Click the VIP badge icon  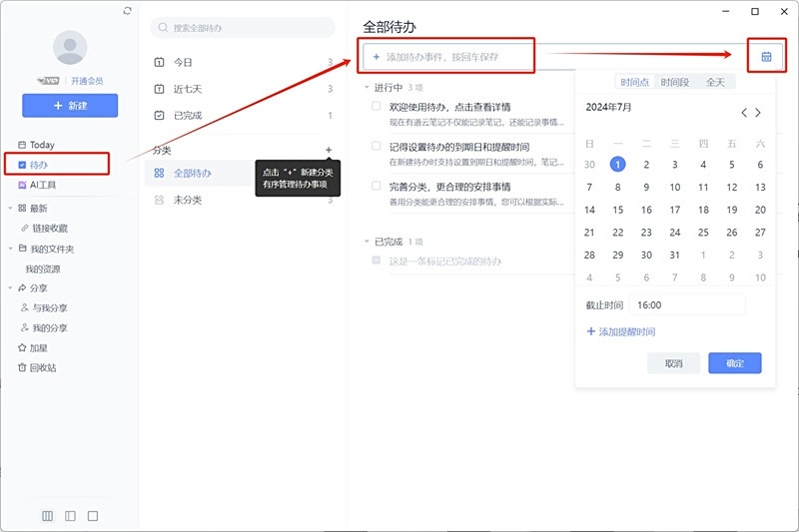point(48,81)
